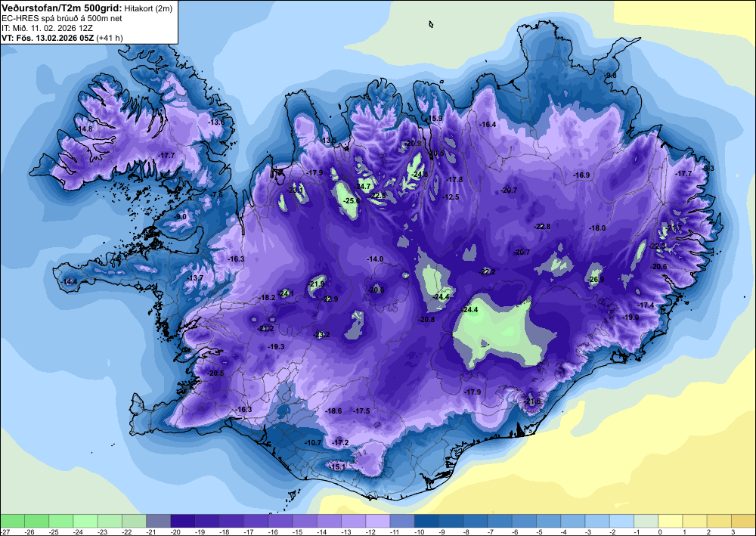Click the -13.7 temperature label
The image size is (756, 536).
pos(195,278)
